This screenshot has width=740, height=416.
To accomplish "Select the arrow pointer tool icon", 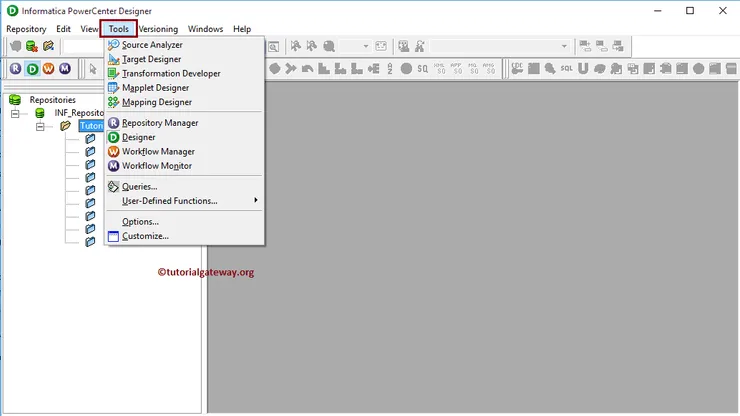I will click(93, 69).
